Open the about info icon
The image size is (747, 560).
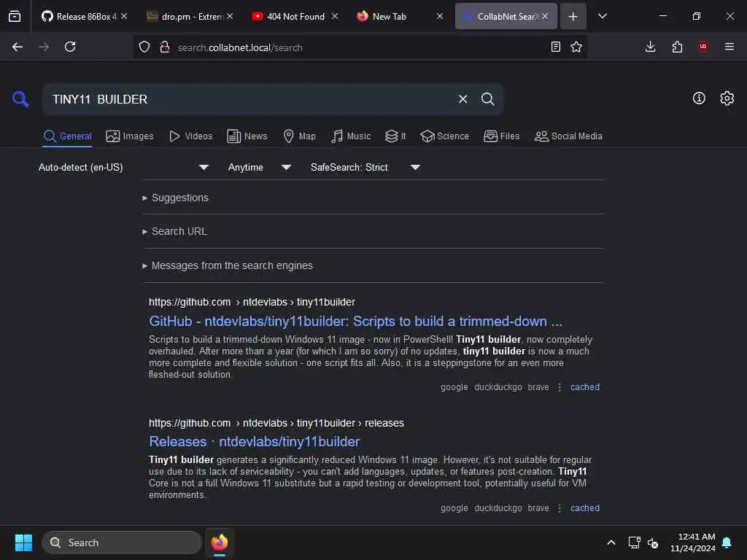click(x=699, y=98)
